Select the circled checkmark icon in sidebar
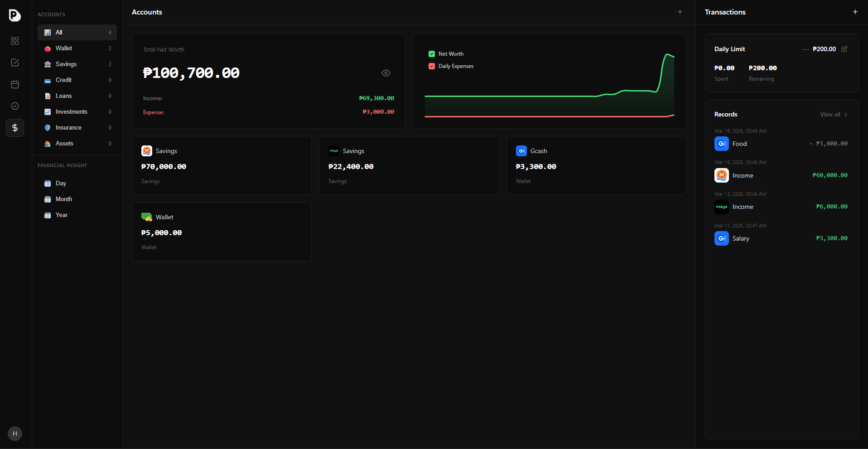 [x=15, y=106]
